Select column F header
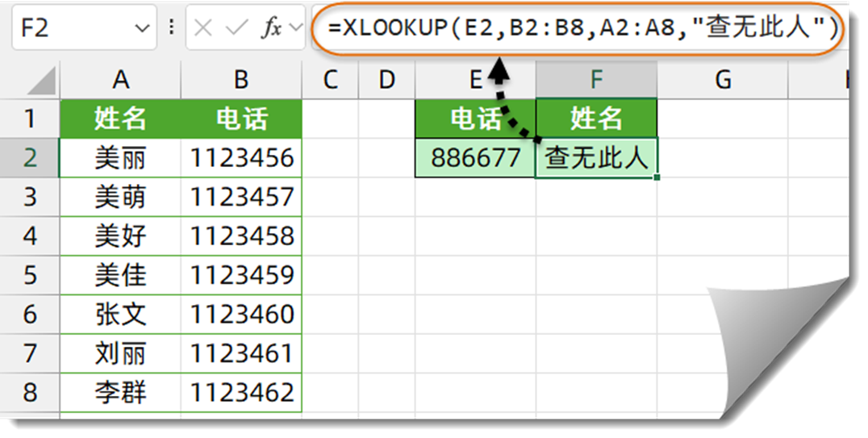The width and height of the screenshot is (868, 438). click(596, 81)
